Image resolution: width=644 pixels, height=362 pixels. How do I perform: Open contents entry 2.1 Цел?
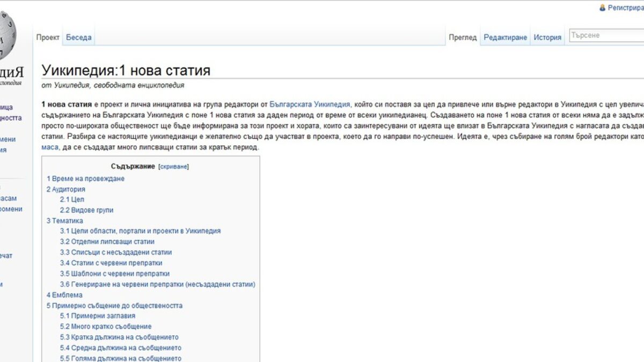coord(72,200)
